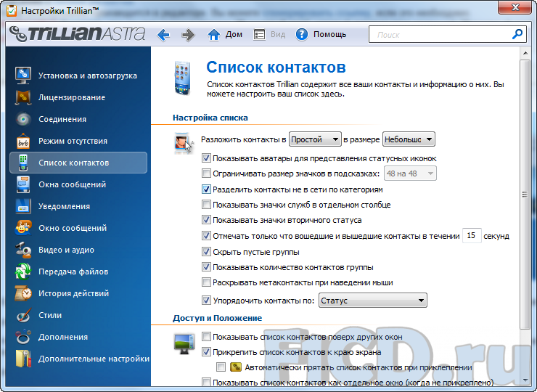Click the vertical scrollbar thumb
537x392 pixels.
pyautogui.click(x=525, y=195)
